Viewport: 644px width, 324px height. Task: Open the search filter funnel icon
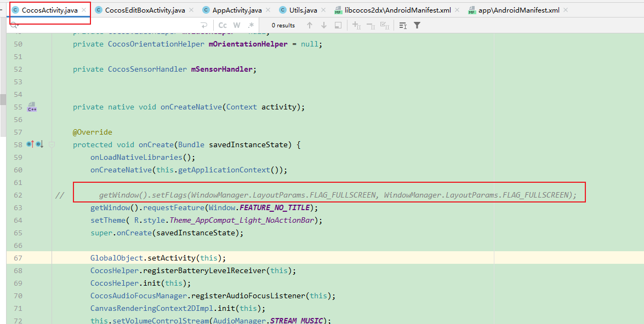coord(417,25)
